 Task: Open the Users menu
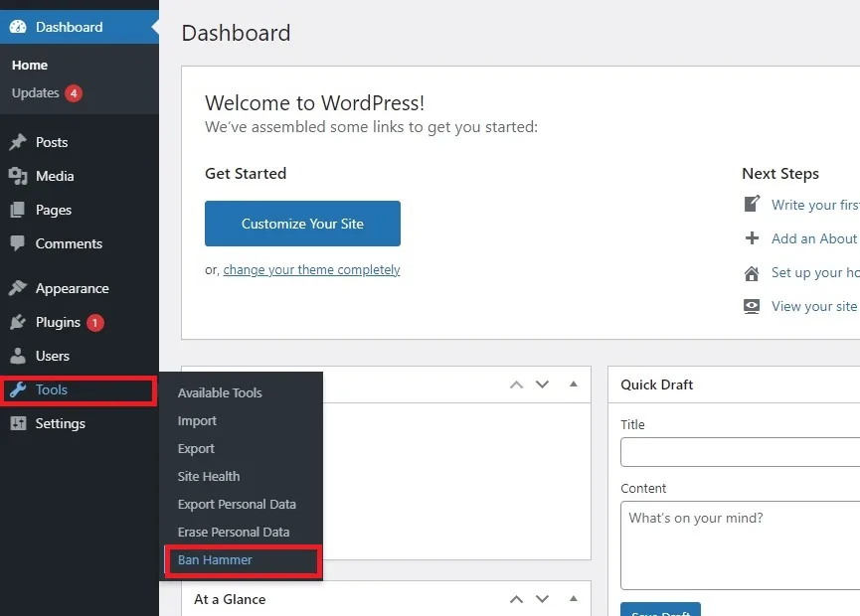click(x=80, y=356)
